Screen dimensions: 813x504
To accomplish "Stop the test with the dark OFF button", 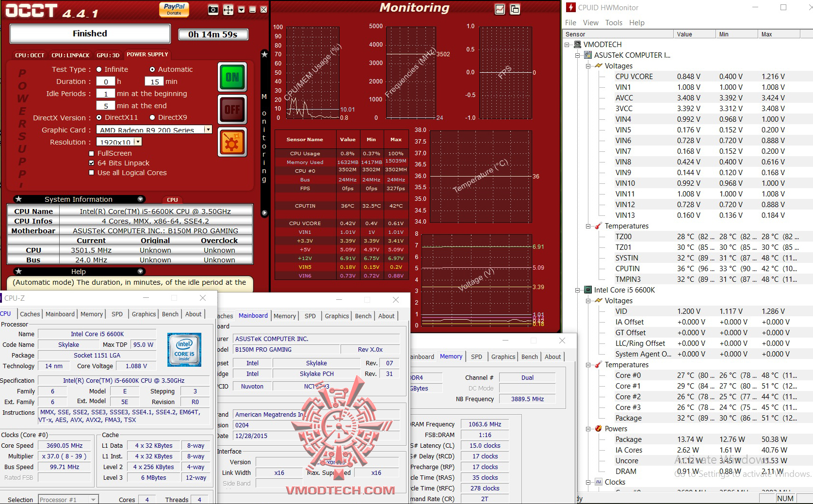I will [x=232, y=110].
